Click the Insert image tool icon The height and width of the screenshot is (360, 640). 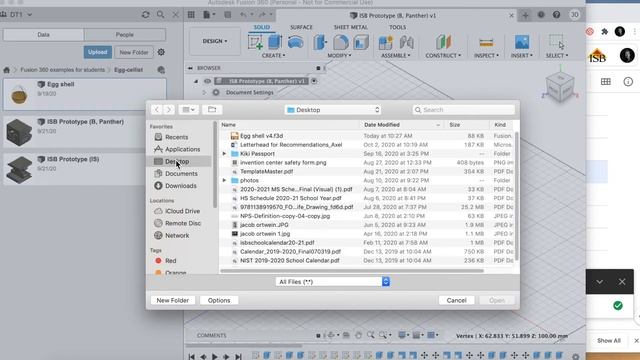click(522, 42)
